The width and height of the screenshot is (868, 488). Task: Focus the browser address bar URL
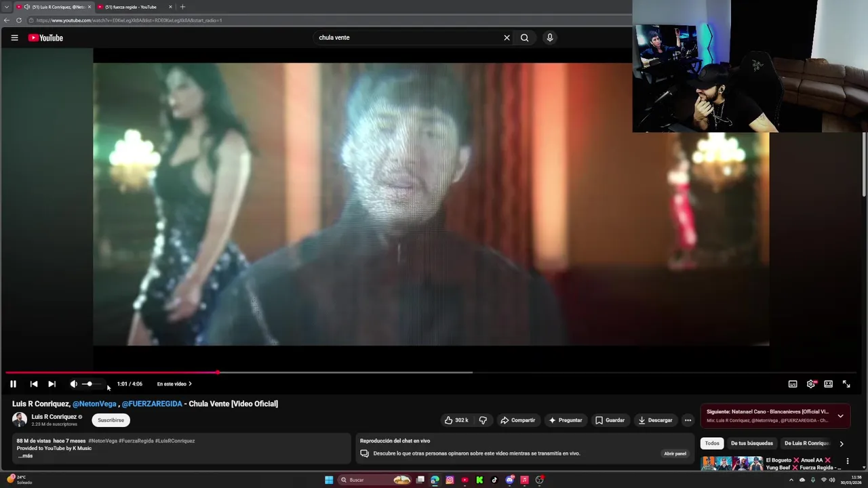point(130,20)
